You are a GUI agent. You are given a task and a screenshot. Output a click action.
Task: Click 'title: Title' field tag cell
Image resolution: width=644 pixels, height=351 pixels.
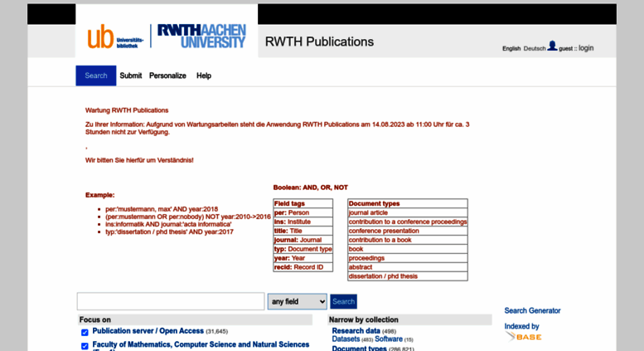303,231
